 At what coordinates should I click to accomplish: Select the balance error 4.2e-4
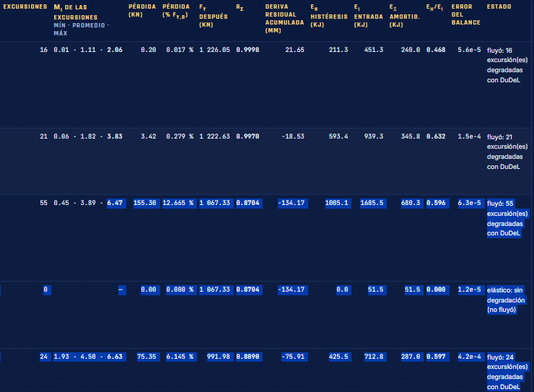coord(469,357)
